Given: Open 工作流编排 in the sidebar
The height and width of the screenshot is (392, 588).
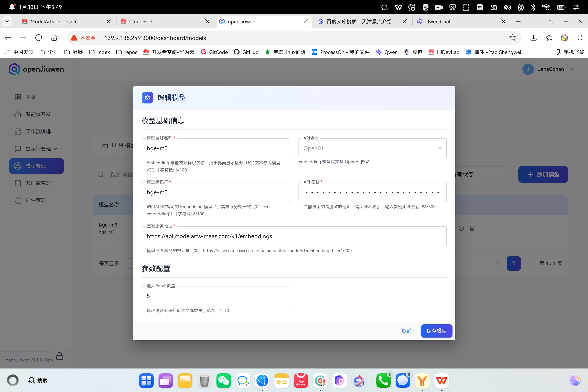Looking at the screenshot, I should tap(38, 132).
